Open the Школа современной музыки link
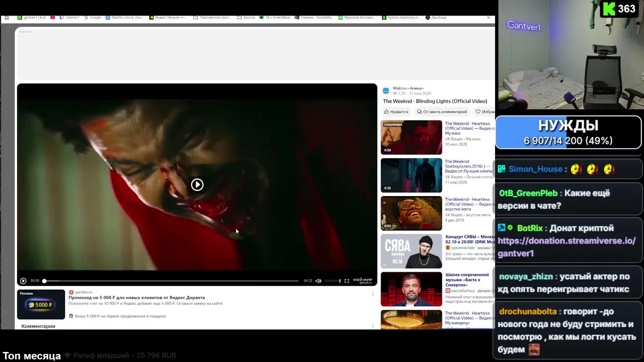 [x=467, y=280]
